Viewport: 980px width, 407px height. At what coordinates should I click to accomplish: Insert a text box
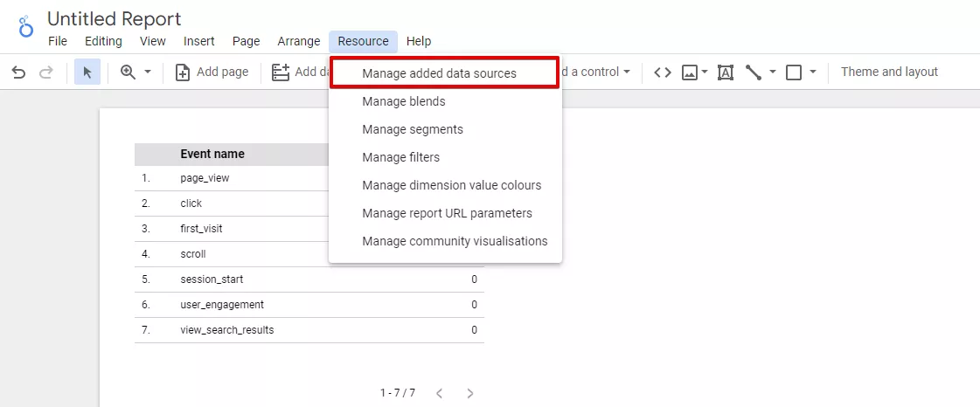tap(725, 72)
